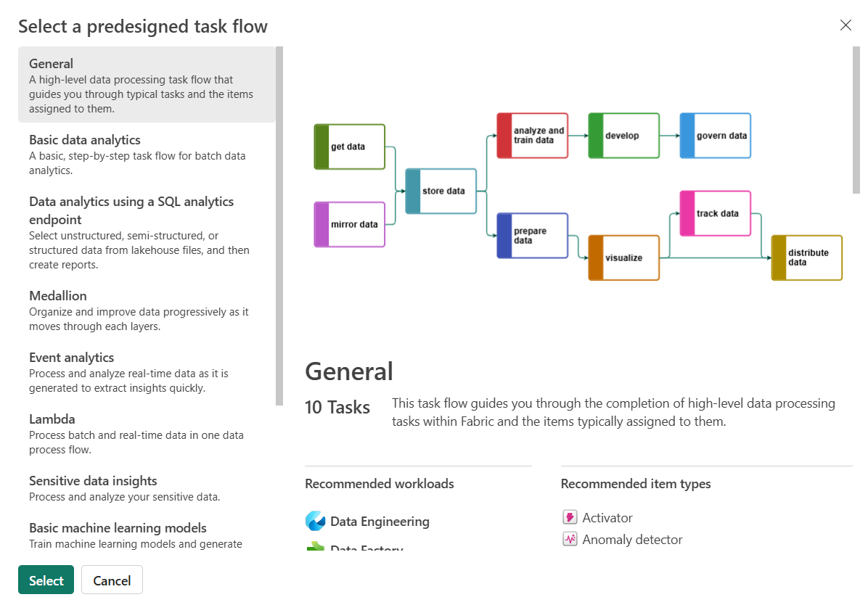Click the 'store data' task node

coord(441,191)
